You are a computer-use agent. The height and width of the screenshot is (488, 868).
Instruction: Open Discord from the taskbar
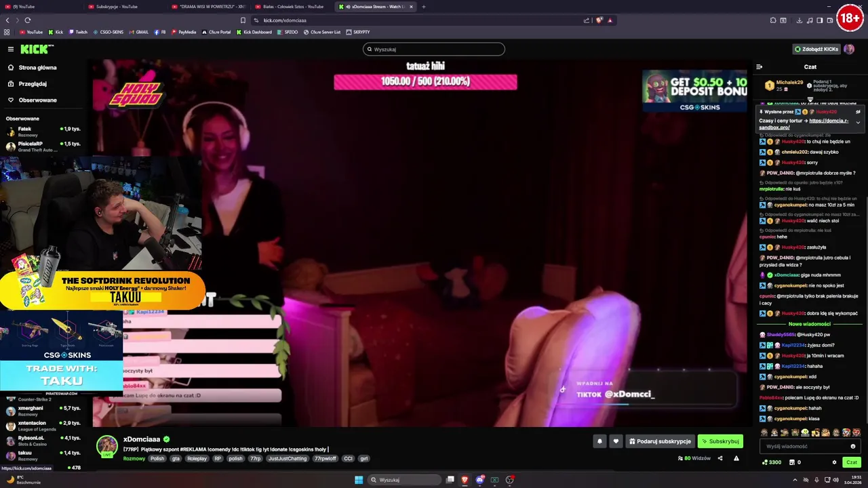point(480,480)
